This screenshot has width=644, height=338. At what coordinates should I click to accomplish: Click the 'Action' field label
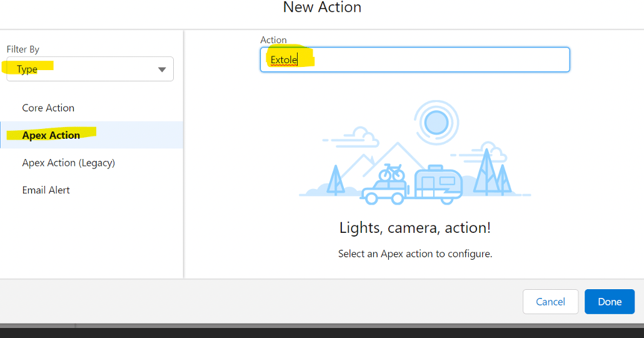pos(273,40)
